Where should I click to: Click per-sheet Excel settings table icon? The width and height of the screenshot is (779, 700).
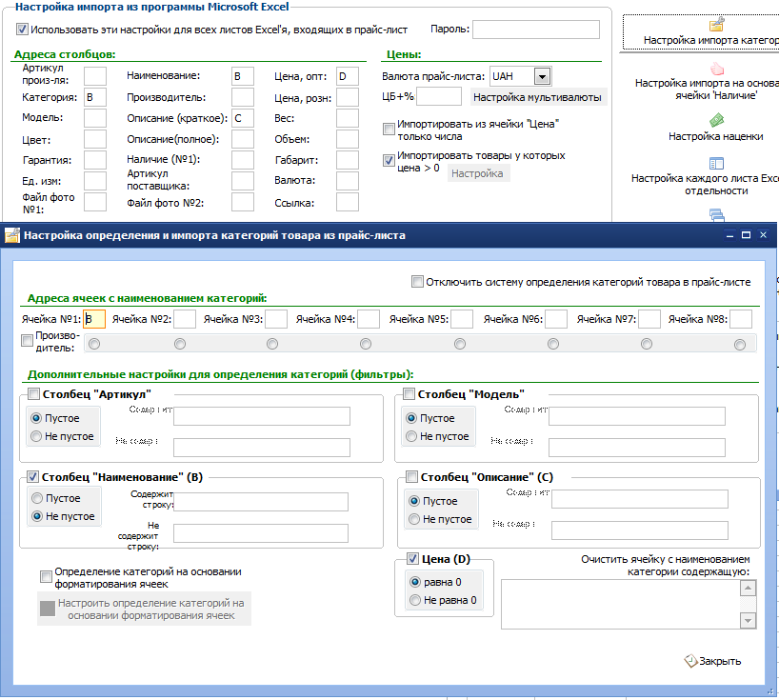point(716,163)
